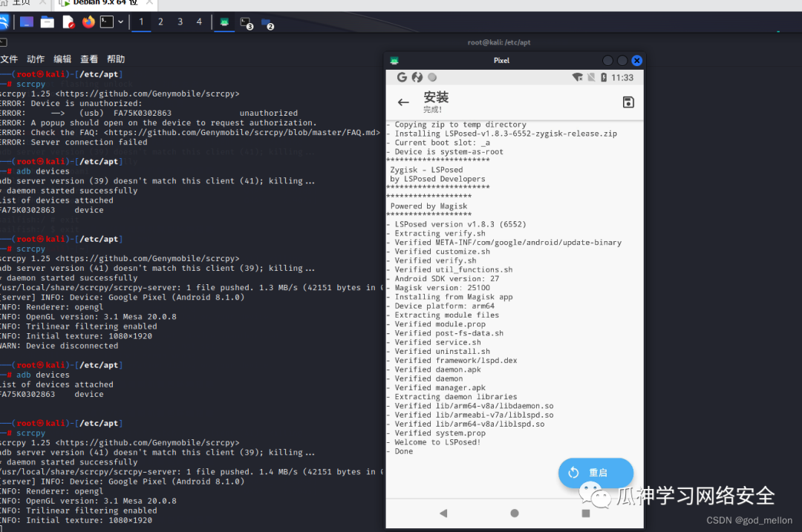
Task: Tap the Google G notification icon
Action: tap(402, 77)
